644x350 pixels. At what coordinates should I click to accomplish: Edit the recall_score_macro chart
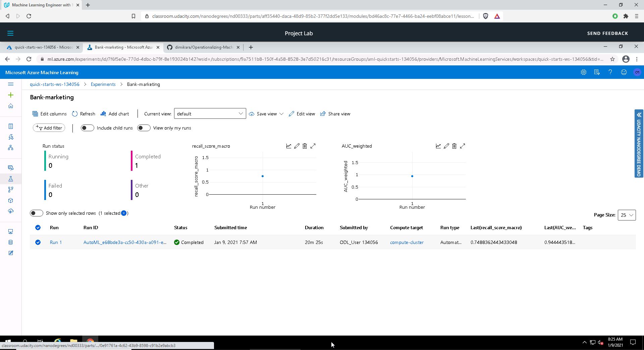coord(297,146)
